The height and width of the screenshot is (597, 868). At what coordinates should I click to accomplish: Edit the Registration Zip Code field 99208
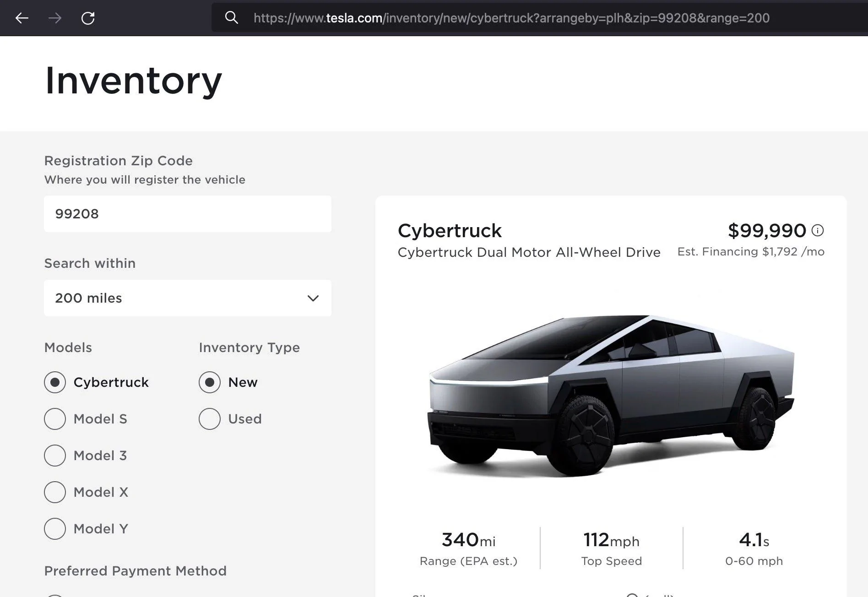tap(188, 214)
